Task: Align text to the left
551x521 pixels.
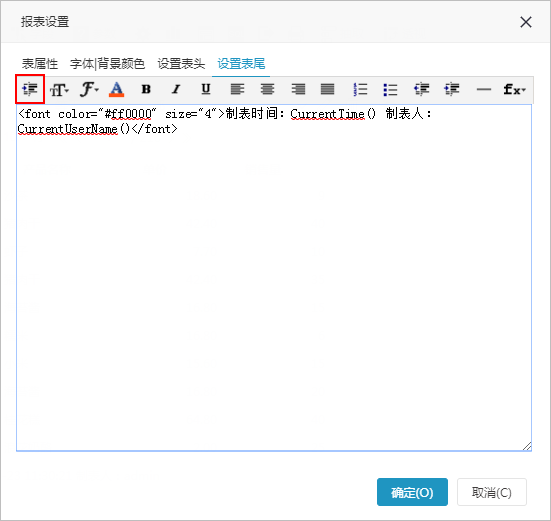Action: pyautogui.click(x=237, y=89)
